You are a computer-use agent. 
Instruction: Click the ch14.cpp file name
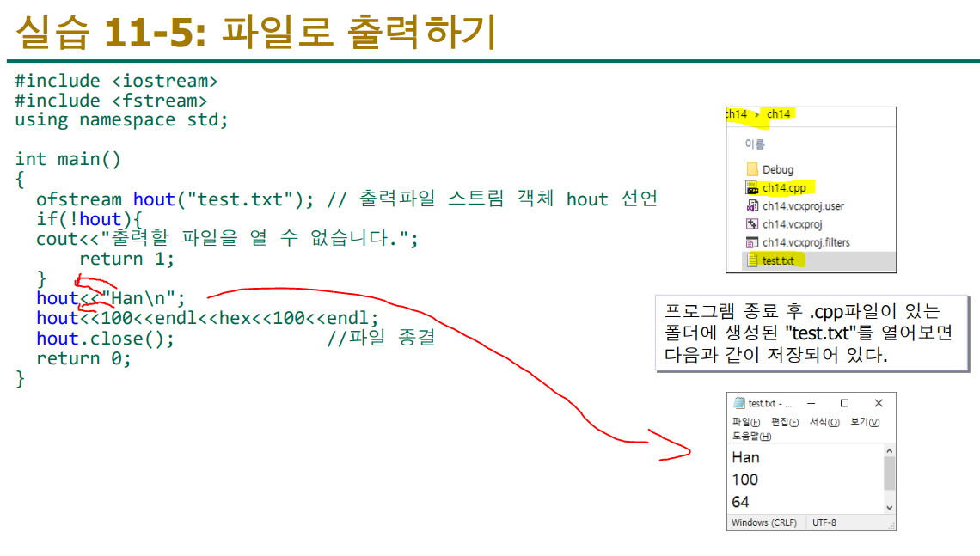784,187
